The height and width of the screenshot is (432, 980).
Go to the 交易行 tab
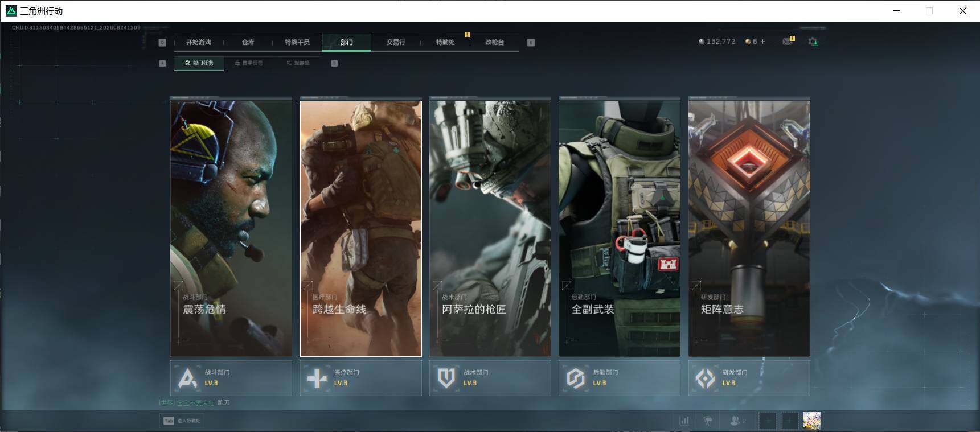coord(396,42)
